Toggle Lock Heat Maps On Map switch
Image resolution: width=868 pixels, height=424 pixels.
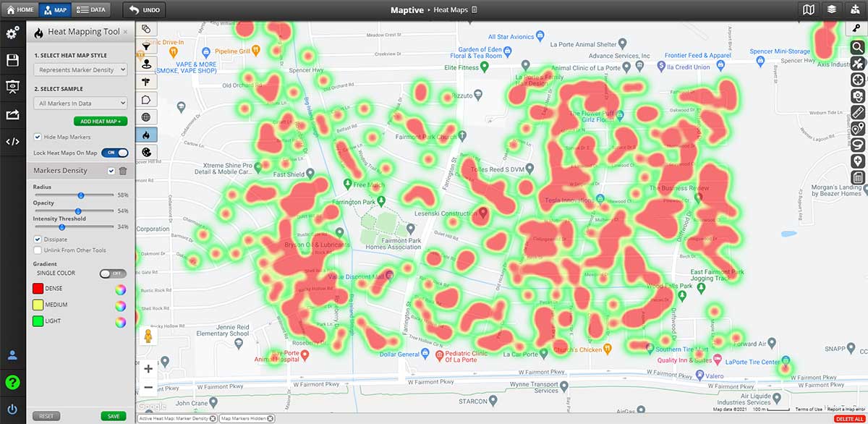[x=114, y=153]
